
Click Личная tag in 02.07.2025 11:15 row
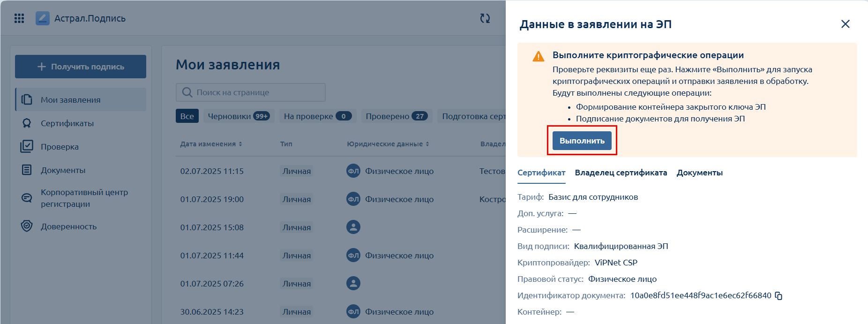(297, 171)
